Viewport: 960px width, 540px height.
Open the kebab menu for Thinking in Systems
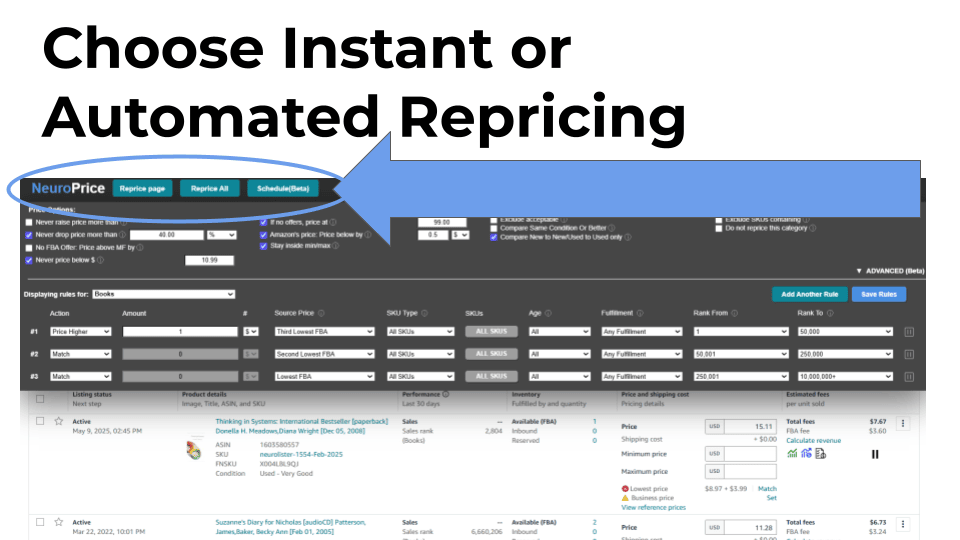click(902, 423)
